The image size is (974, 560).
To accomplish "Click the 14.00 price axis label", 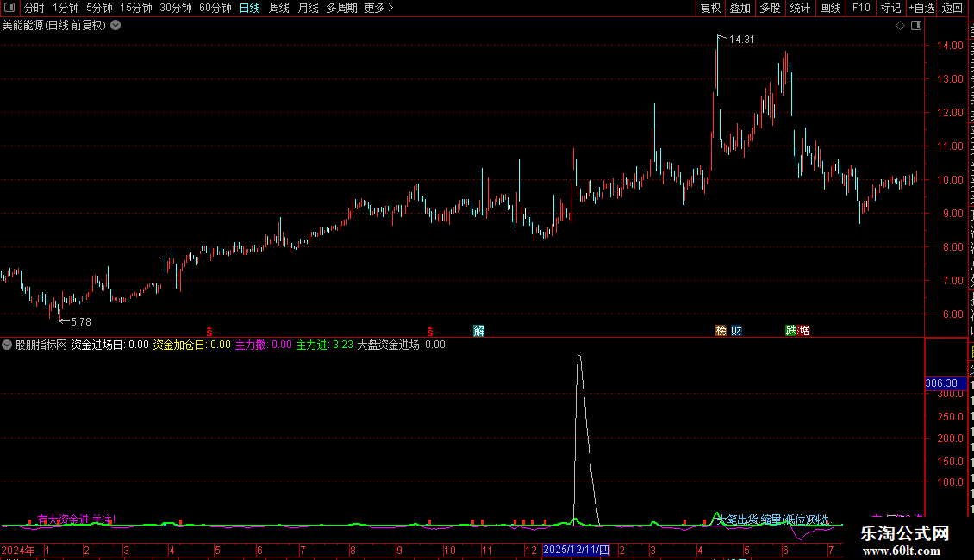I will pyautogui.click(x=951, y=46).
